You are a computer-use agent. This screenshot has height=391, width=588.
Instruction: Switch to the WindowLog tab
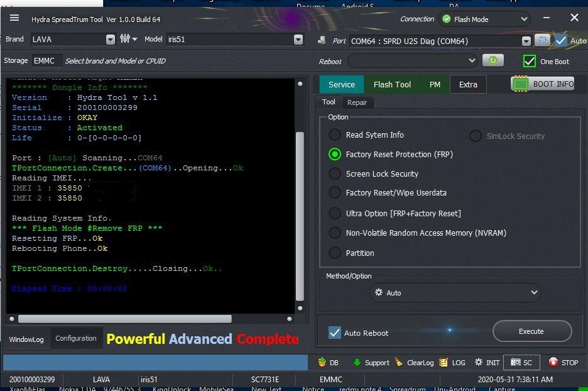point(26,339)
